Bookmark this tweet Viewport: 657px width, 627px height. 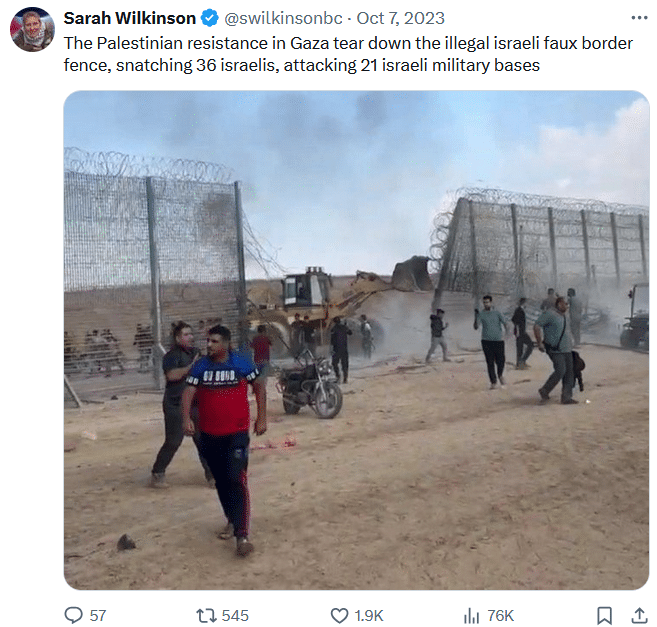tap(604, 616)
